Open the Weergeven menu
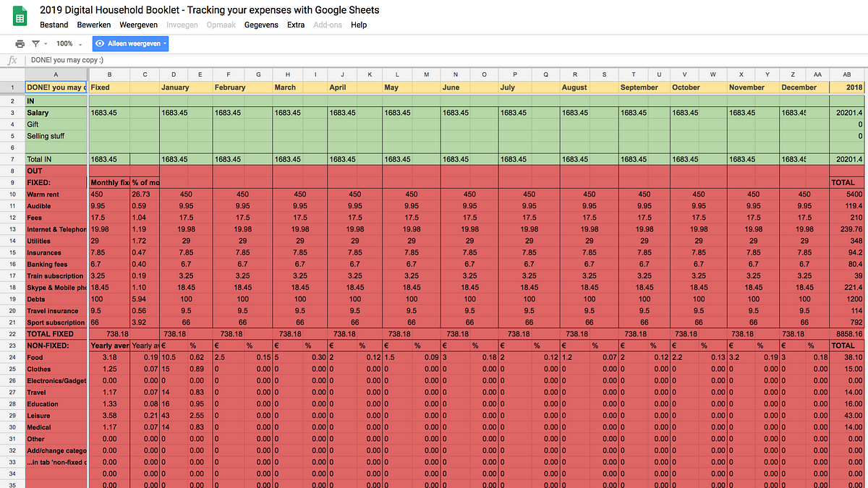 (x=138, y=25)
